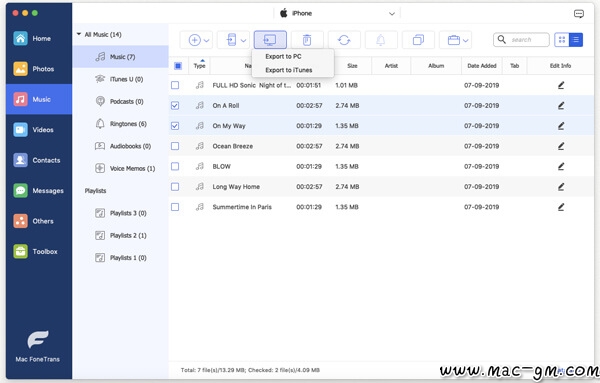Open the feedback chat icon
The width and height of the screenshot is (600, 383).
click(579, 14)
